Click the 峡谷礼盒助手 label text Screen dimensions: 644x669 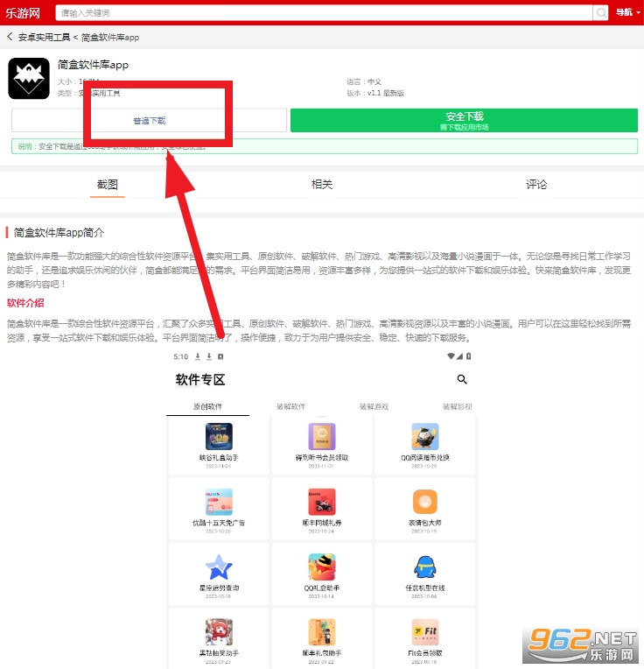(219, 457)
